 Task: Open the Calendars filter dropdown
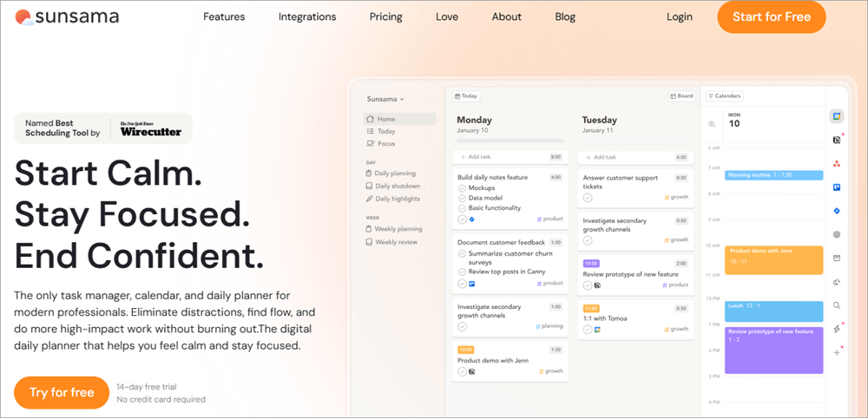[725, 95]
